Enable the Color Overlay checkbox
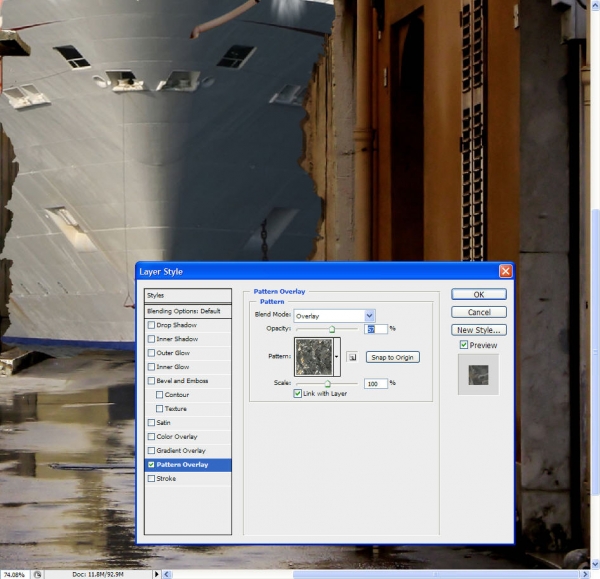Viewport: 600px width, 579px height. click(151, 437)
